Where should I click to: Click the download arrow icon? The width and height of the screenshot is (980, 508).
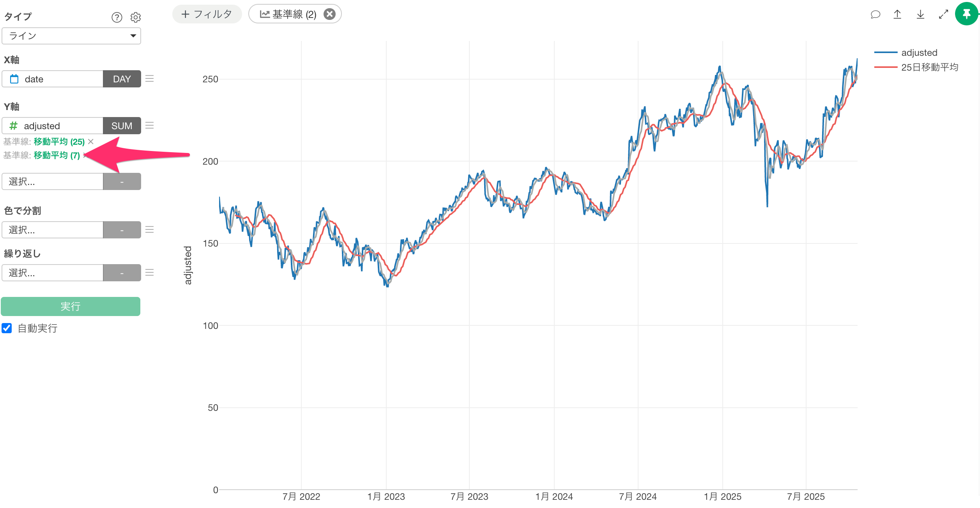coord(920,14)
